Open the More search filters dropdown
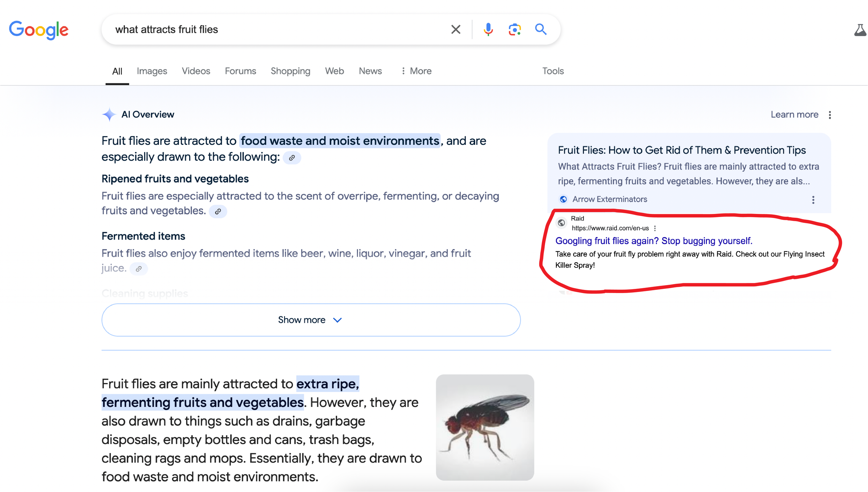The height and width of the screenshot is (492, 868). click(416, 71)
